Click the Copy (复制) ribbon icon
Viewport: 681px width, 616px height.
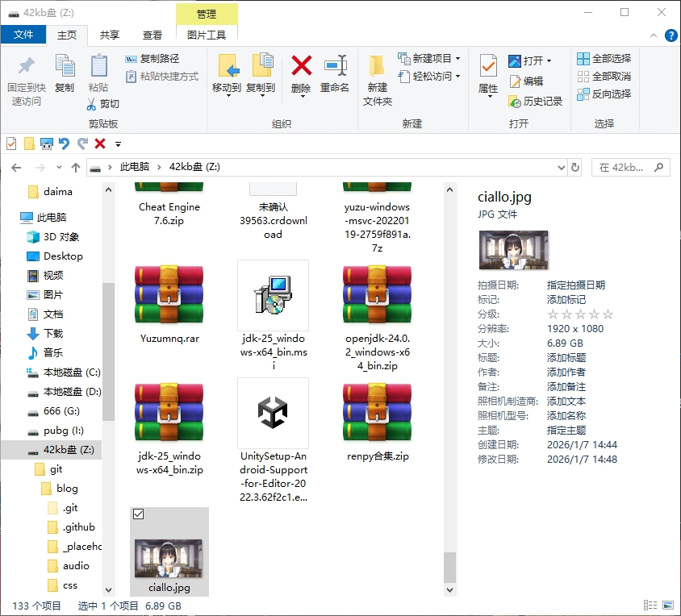[x=65, y=66]
